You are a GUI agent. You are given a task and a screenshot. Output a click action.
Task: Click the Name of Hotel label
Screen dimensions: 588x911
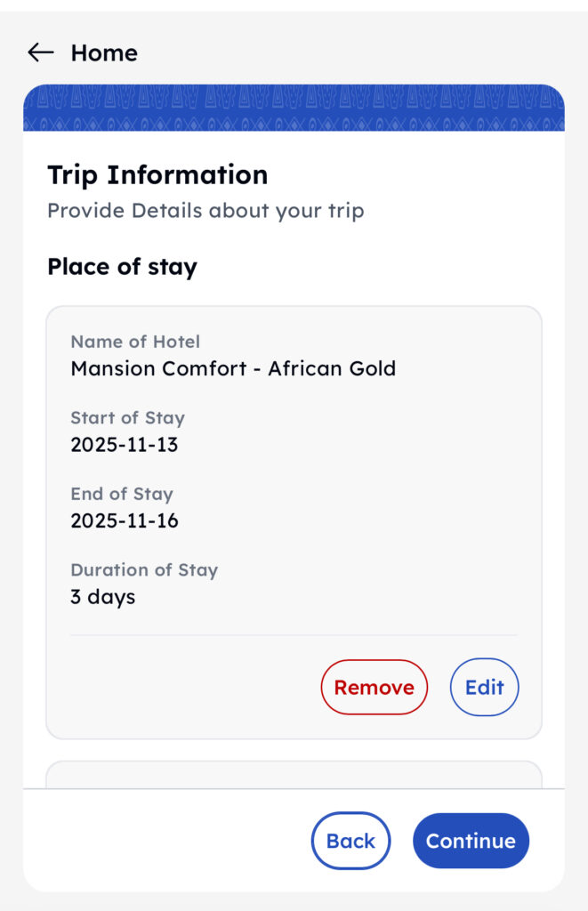135,342
